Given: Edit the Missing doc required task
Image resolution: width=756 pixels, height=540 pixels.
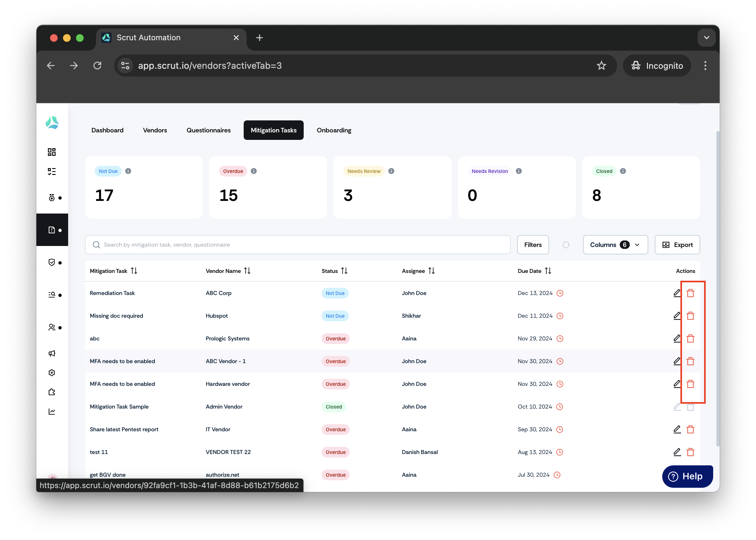Looking at the screenshot, I should [x=677, y=315].
